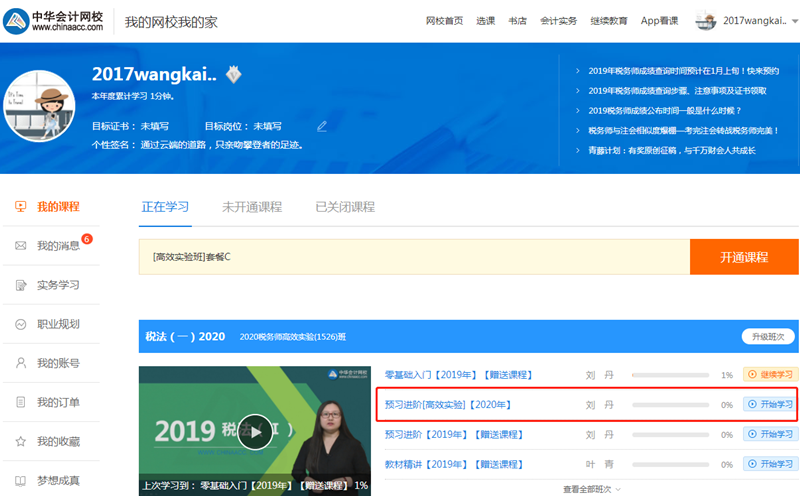Click the star icon for 我的收藏
The width and height of the screenshot is (800, 496).
(20, 441)
